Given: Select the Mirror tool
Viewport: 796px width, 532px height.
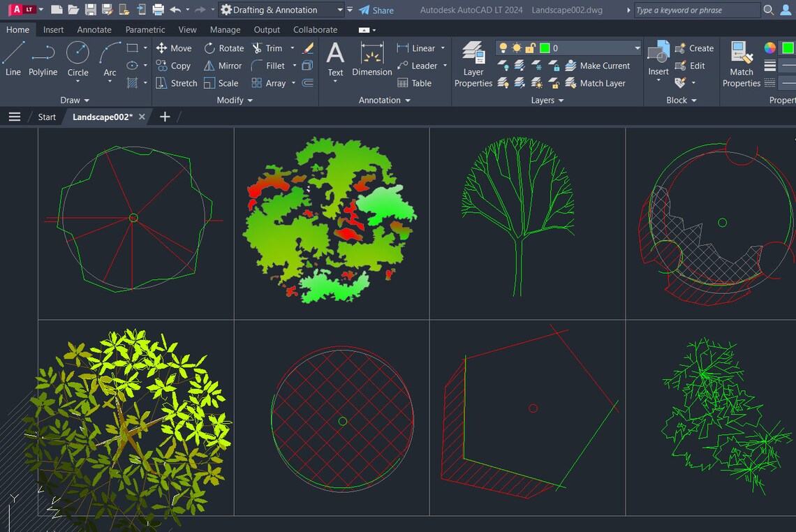Looking at the screenshot, I should pyautogui.click(x=223, y=66).
